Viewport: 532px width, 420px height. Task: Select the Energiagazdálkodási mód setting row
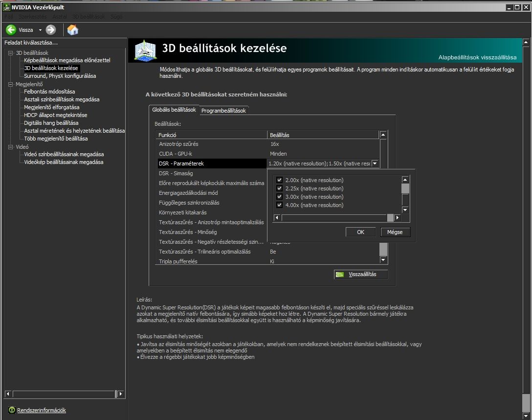coord(212,193)
